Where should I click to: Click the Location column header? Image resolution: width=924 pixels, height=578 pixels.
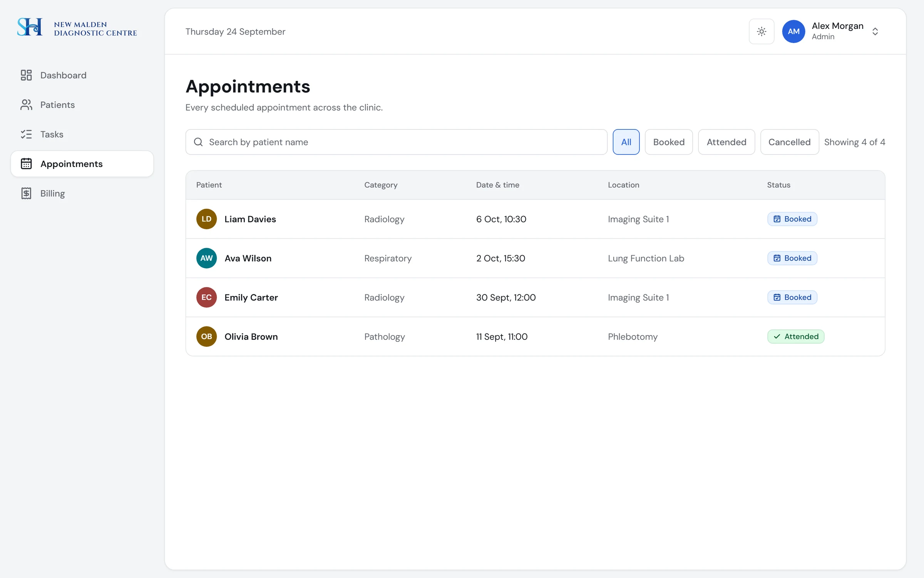(623, 185)
